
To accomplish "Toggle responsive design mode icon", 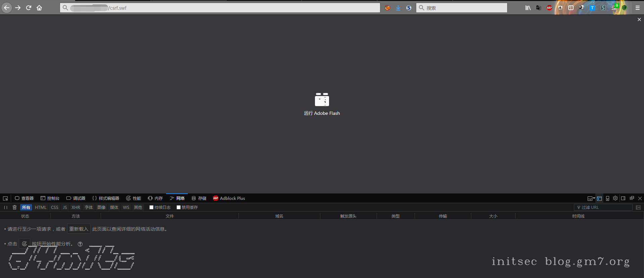I will (607, 198).
